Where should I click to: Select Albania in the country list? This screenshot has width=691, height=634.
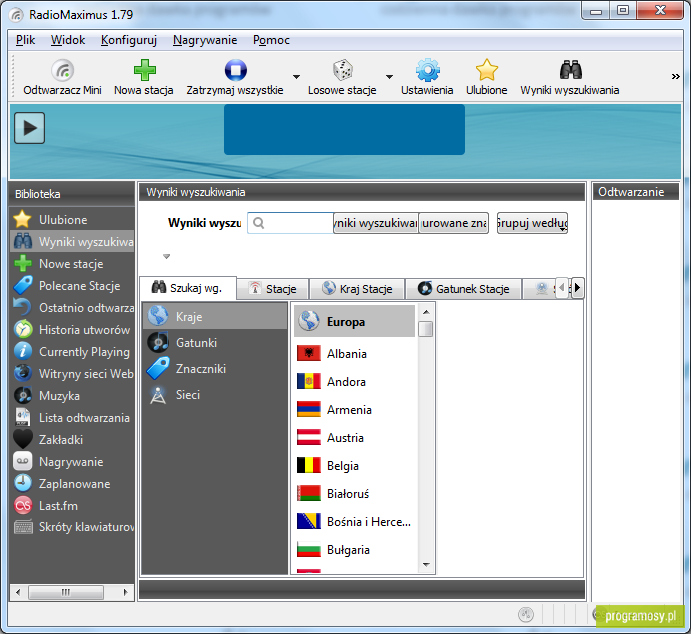[355, 353]
